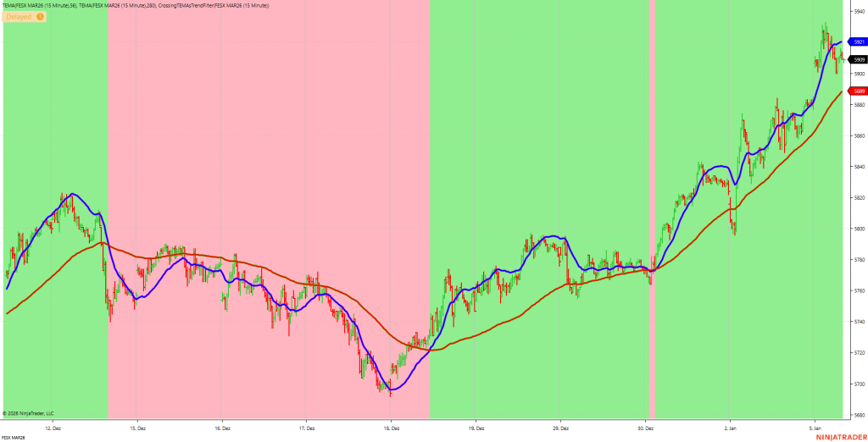Image resolution: width=868 pixels, height=442 pixels.
Task: Click the 5. Jan date on time axis
Action: [x=815, y=428]
